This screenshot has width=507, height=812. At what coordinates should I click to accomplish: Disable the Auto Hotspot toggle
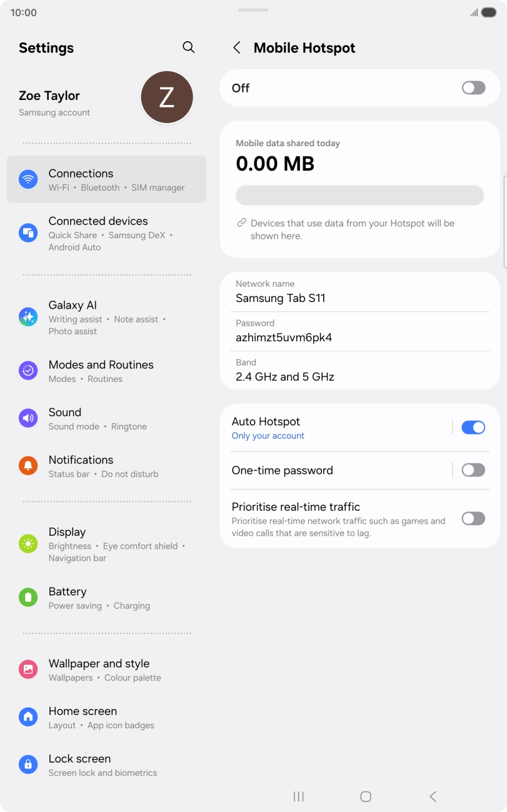point(473,428)
